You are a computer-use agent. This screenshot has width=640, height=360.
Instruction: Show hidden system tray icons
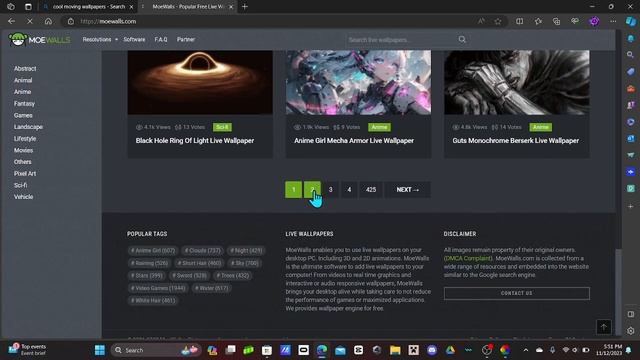[526, 350]
